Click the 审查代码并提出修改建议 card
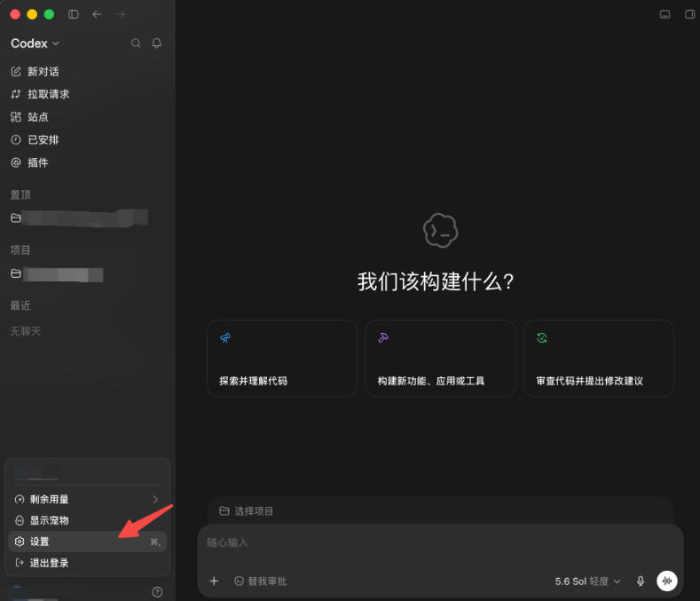 (599, 358)
